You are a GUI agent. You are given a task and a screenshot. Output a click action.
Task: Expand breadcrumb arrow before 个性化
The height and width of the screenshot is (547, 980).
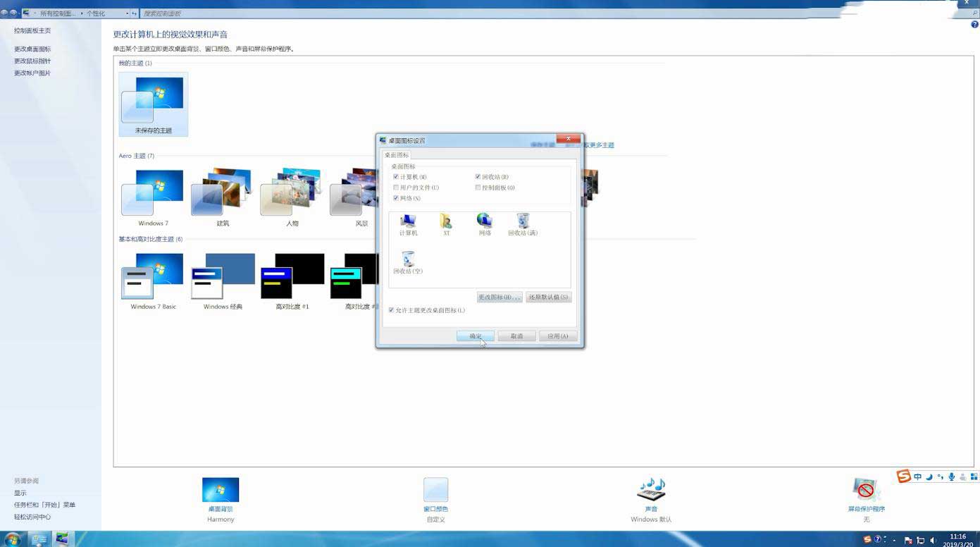[x=82, y=13]
